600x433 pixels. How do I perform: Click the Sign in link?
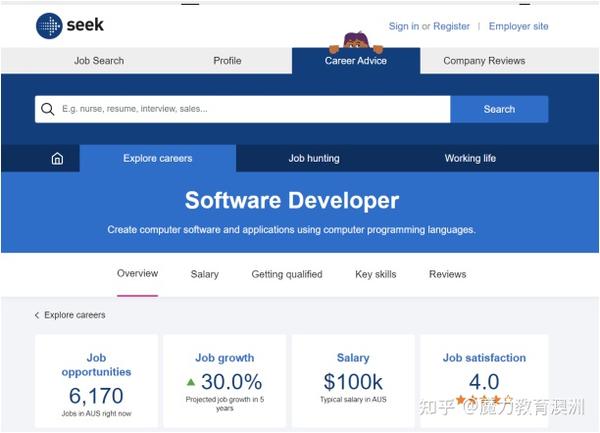(x=403, y=26)
